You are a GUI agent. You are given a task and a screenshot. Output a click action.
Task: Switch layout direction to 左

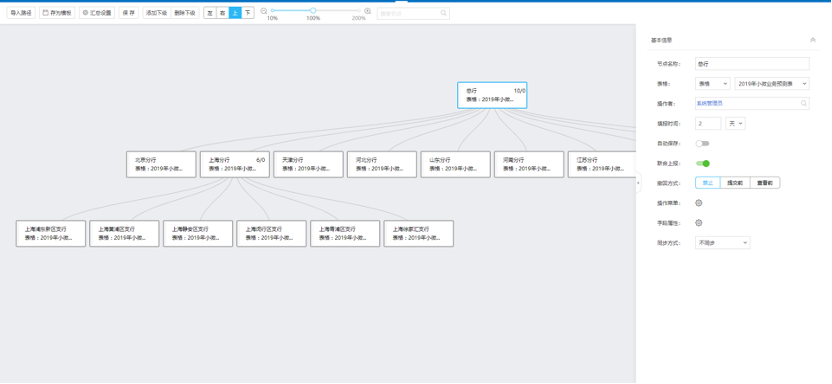210,13
